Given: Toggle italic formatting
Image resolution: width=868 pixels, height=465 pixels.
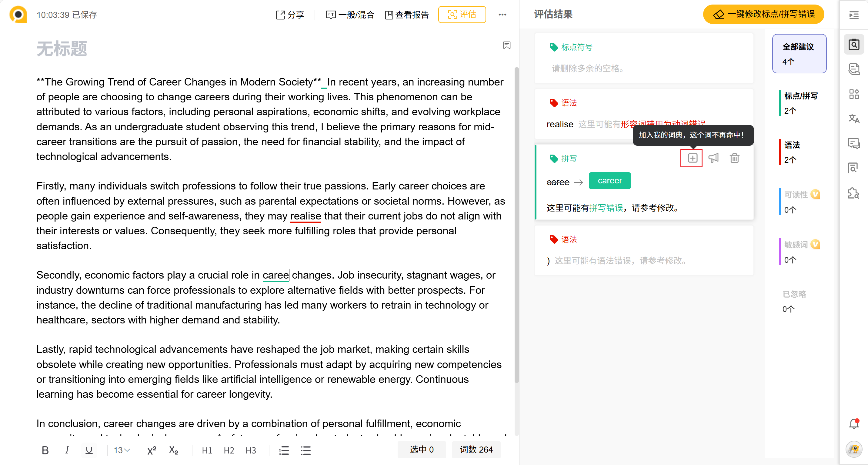Looking at the screenshot, I should click(67, 450).
